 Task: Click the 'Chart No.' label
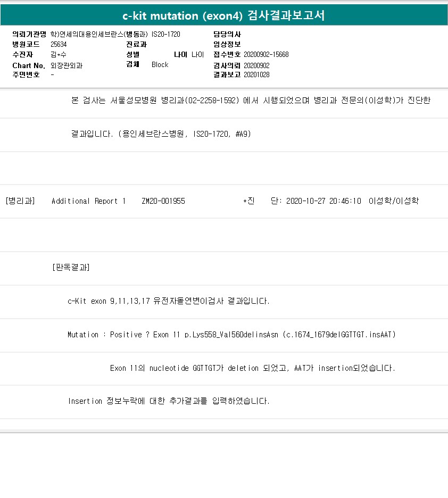click(x=29, y=65)
